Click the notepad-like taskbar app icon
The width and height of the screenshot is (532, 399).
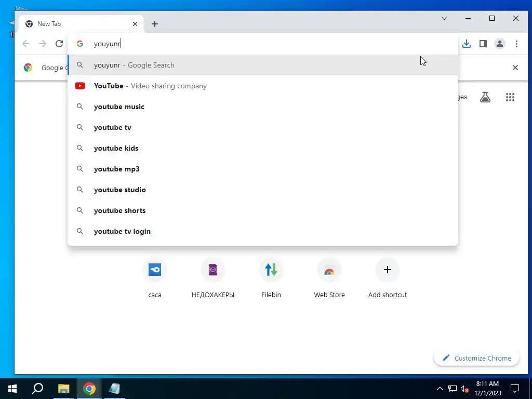click(x=115, y=389)
